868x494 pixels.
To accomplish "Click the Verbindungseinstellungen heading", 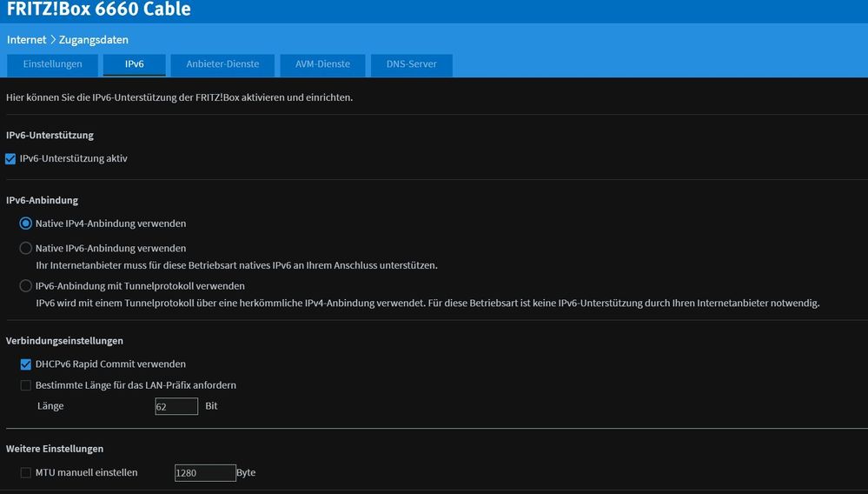I will click(65, 341).
